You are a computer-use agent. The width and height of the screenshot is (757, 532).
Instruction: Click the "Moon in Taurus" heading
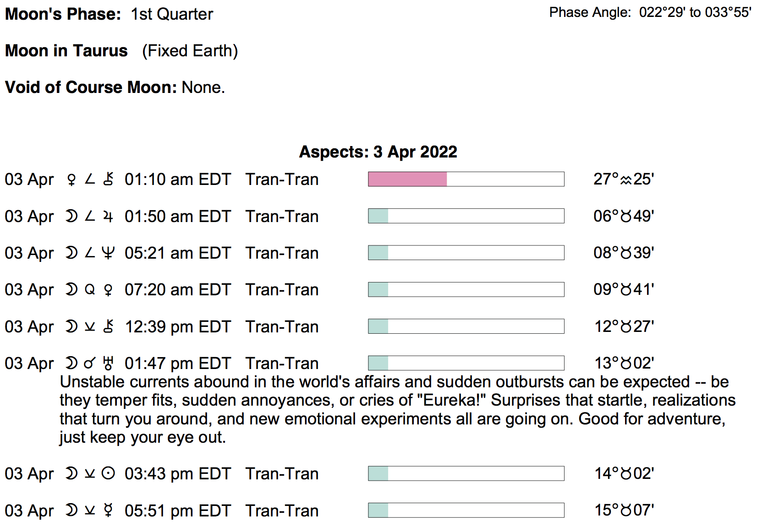(x=66, y=51)
